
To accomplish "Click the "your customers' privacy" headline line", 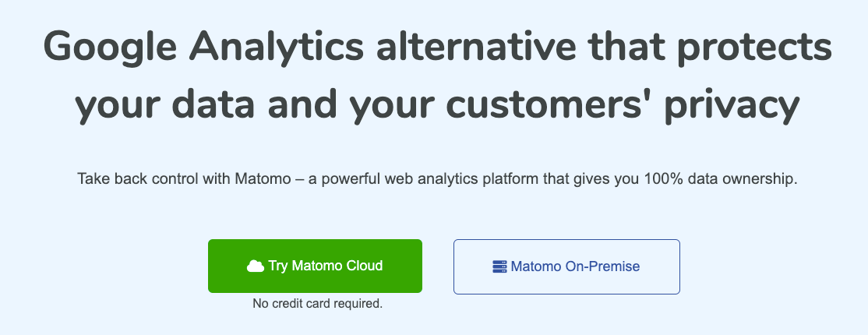I will pyautogui.click(x=437, y=105).
